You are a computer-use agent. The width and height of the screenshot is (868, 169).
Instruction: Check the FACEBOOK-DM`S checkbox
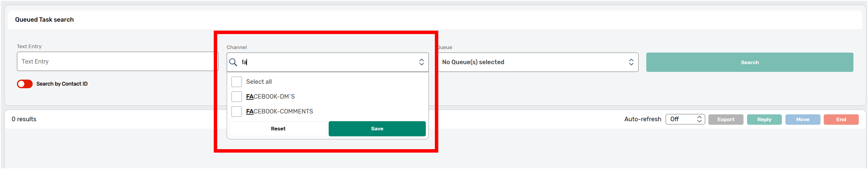[x=237, y=97]
